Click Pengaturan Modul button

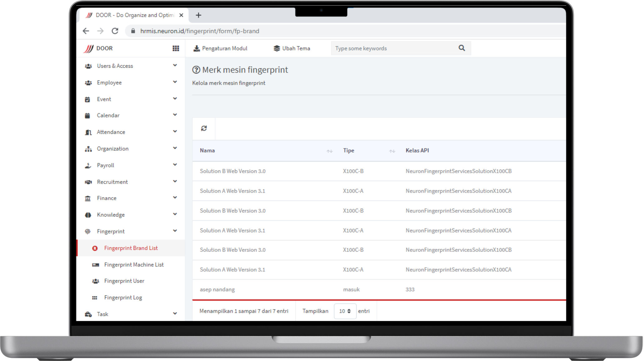tap(220, 48)
